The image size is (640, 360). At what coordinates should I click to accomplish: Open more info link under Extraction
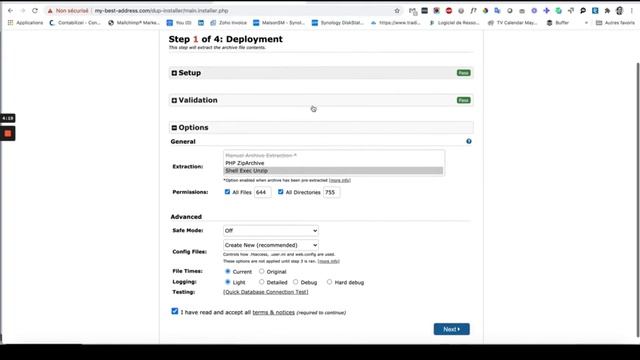tap(340, 180)
